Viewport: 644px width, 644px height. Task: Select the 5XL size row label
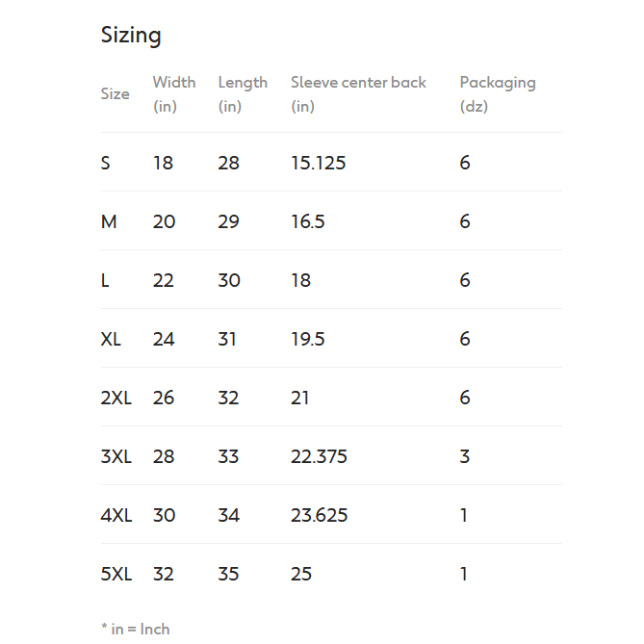(116, 574)
